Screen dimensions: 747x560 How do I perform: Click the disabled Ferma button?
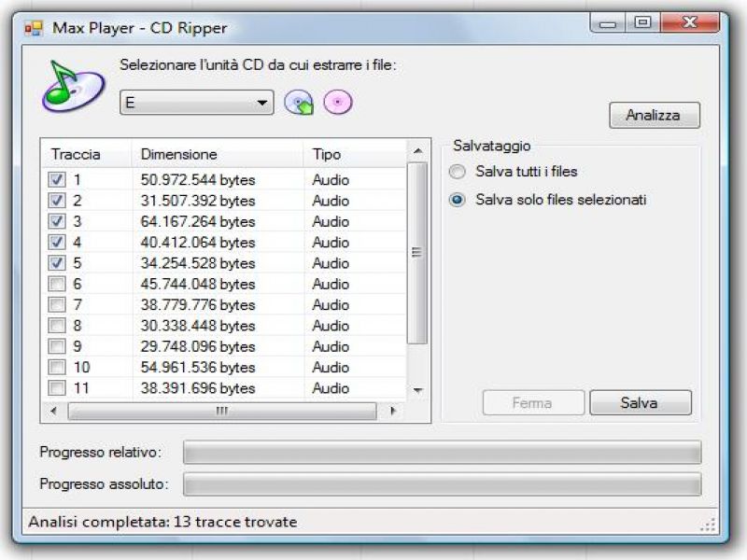coord(533,403)
